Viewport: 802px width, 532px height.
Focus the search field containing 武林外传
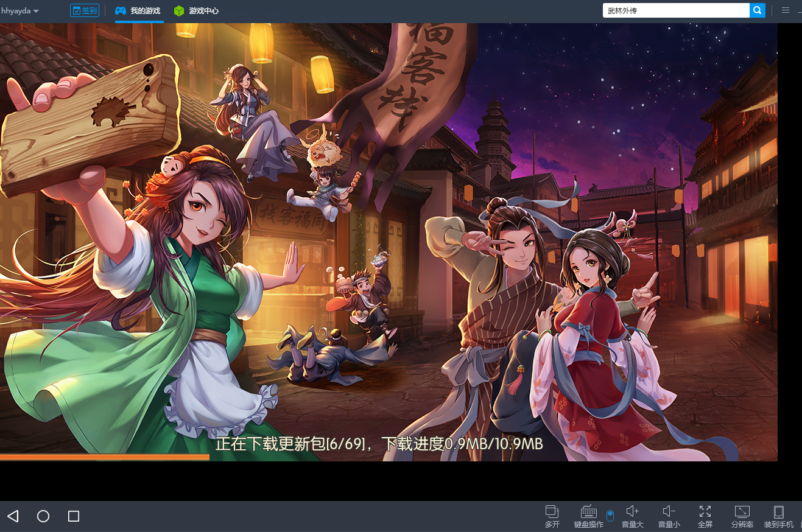tap(676, 10)
